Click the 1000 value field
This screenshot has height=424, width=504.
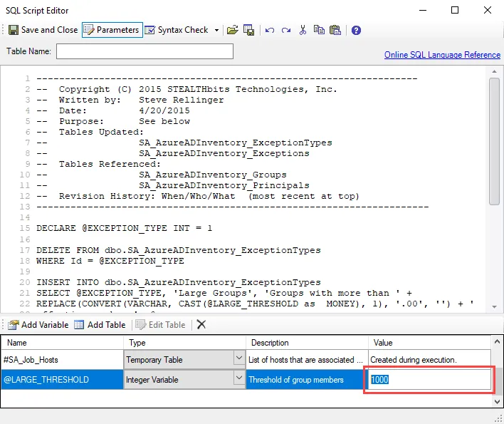tap(429, 380)
